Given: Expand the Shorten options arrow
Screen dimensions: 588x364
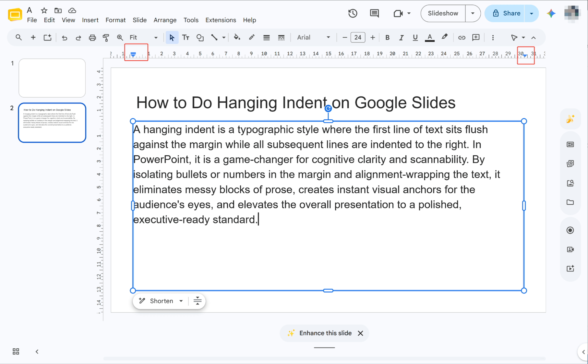Looking at the screenshot, I should [181, 301].
